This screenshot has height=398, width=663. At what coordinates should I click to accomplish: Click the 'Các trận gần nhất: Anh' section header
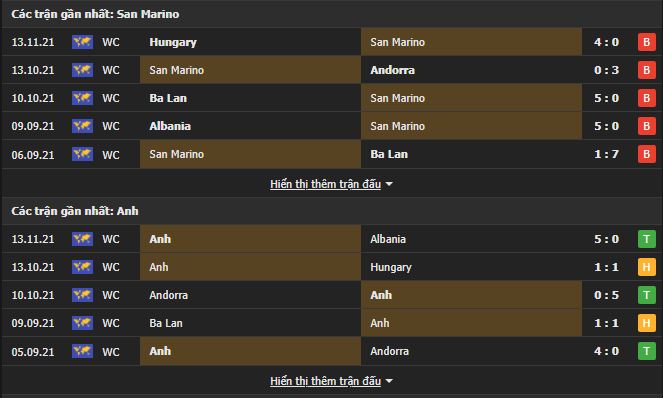[x=75, y=211]
